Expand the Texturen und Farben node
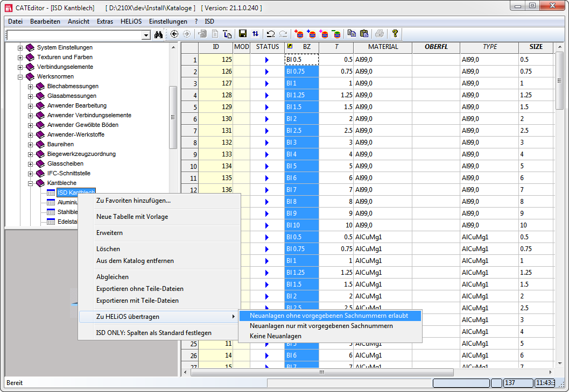 tap(20, 58)
